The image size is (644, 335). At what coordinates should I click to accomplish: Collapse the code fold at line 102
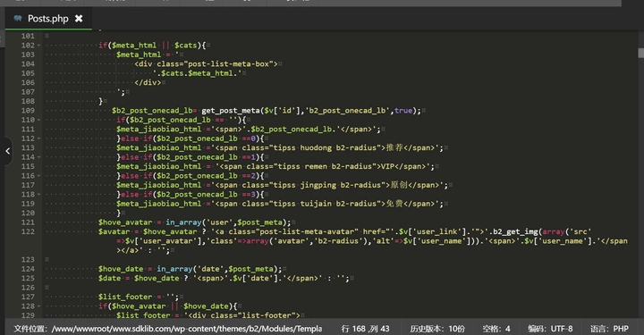coord(39,46)
